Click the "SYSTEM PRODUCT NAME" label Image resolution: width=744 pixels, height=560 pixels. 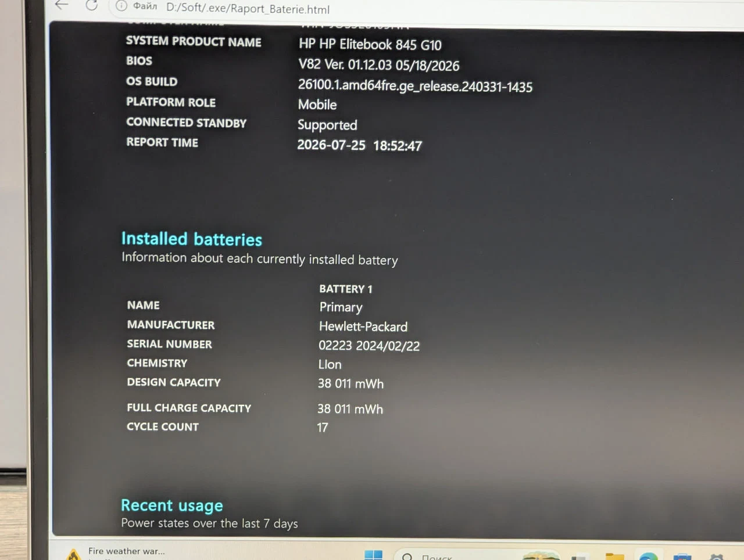[194, 42]
